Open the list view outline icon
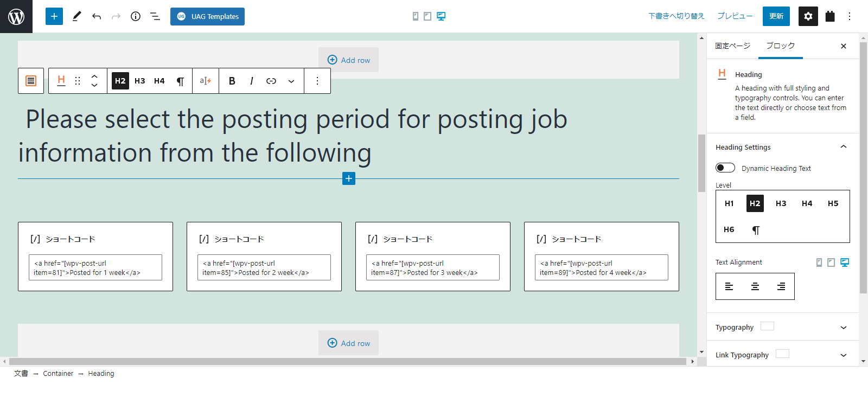The image size is (868, 397). coord(155,16)
